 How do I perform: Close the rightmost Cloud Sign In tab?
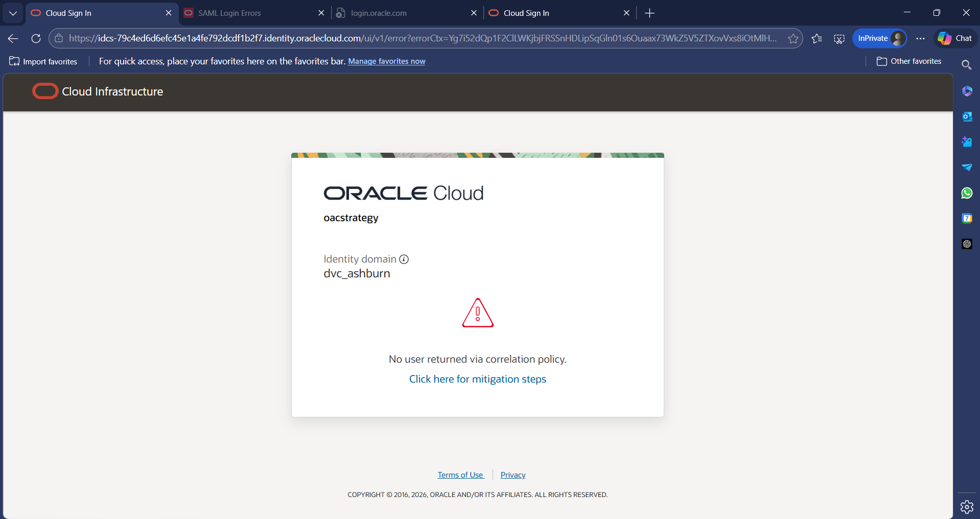point(626,13)
